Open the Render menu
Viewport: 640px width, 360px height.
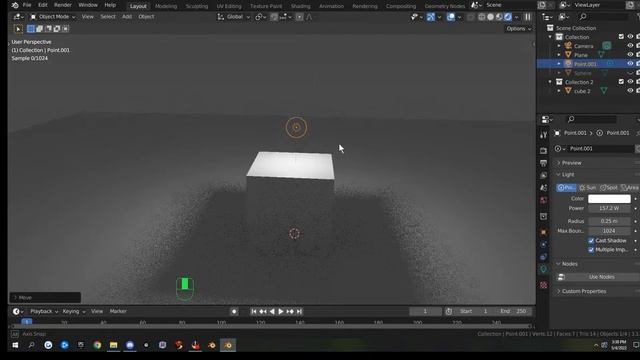click(63, 5)
